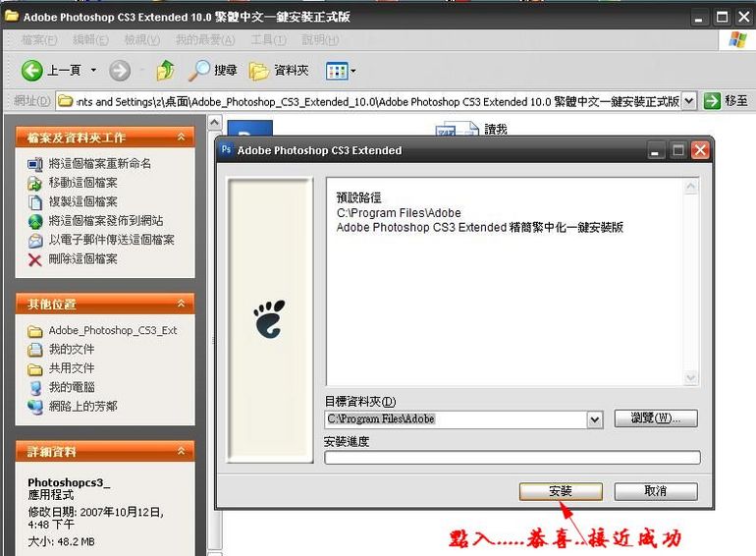
Task: Open the 工具(T) menu
Action: coord(269,40)
